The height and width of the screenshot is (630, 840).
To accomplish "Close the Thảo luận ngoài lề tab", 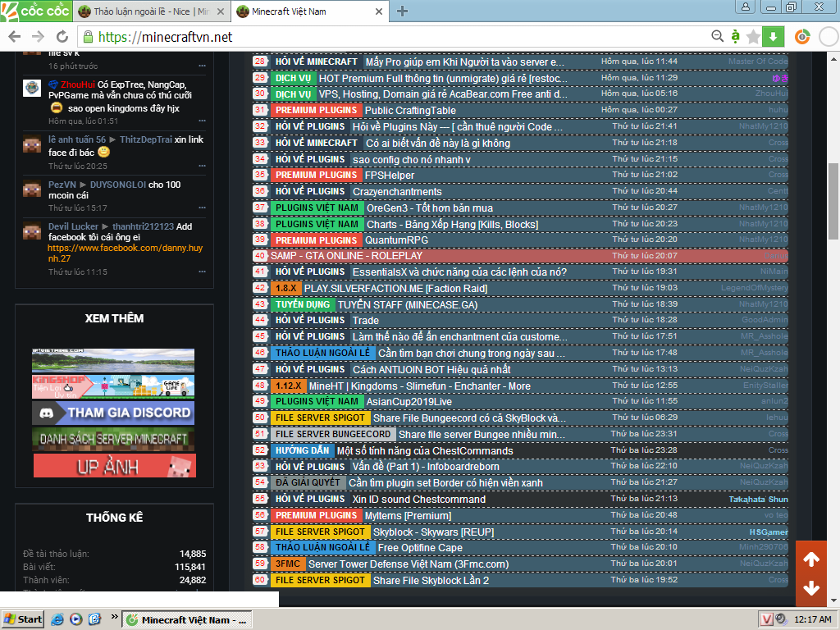I will (x=220, y=11).
